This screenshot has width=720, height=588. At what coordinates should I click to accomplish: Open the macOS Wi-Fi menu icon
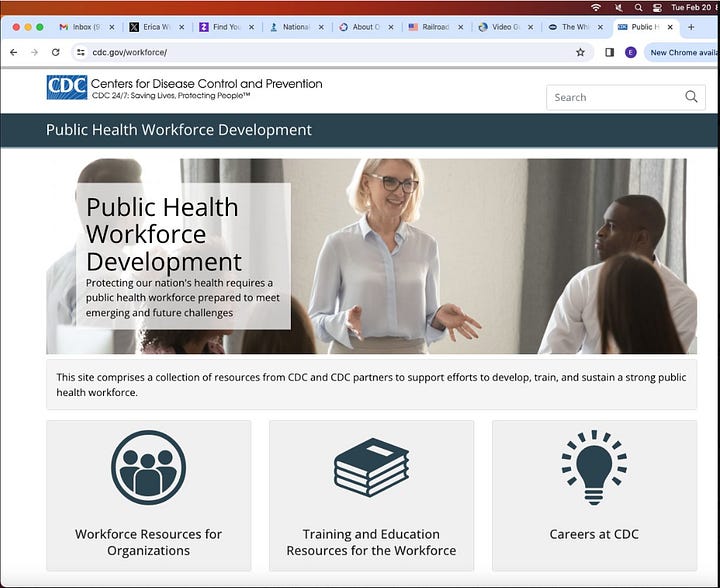coord(596,7)
